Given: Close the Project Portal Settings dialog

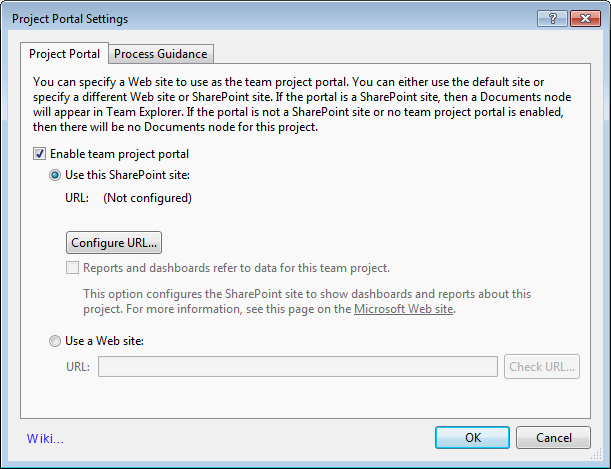Looking at the screenshot, I should (x=583, y=18).
